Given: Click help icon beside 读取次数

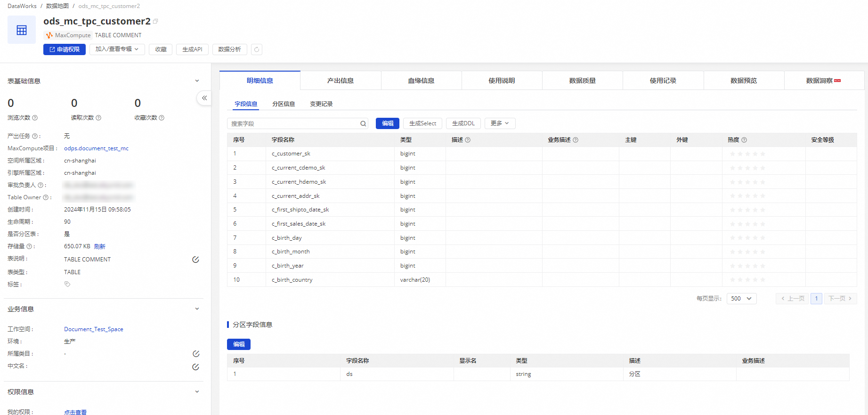Looking at the screenshot, I should (x=98, y=118).
